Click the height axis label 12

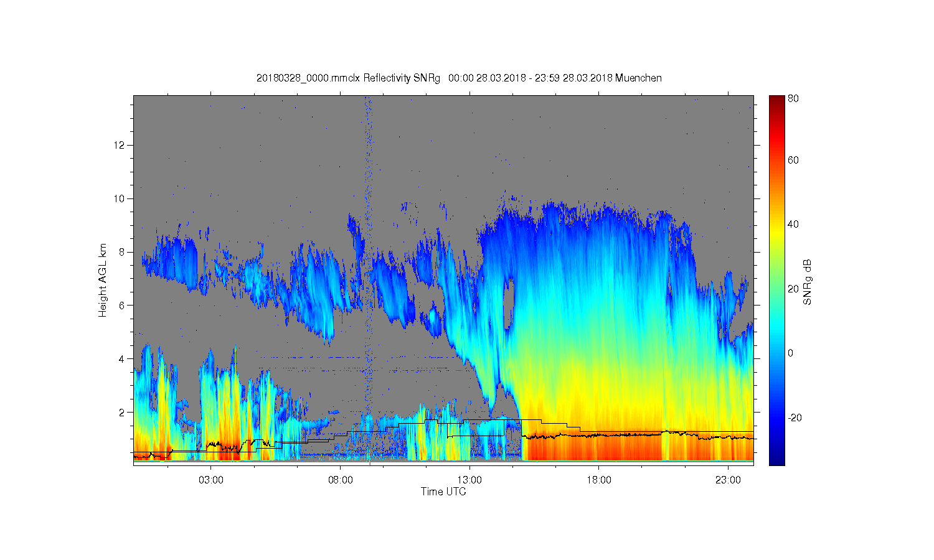pyautogui.click(x=120, y=145)
